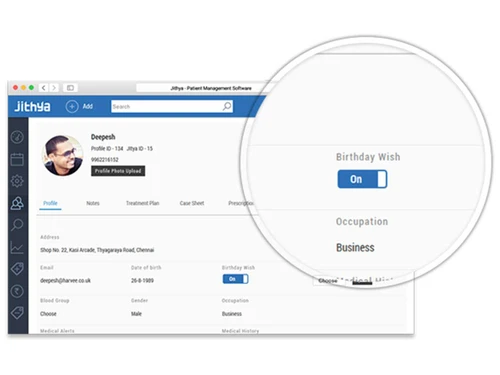Open the calendar icon in sidebar
This screenshot has width=500, height=375.
17,159
